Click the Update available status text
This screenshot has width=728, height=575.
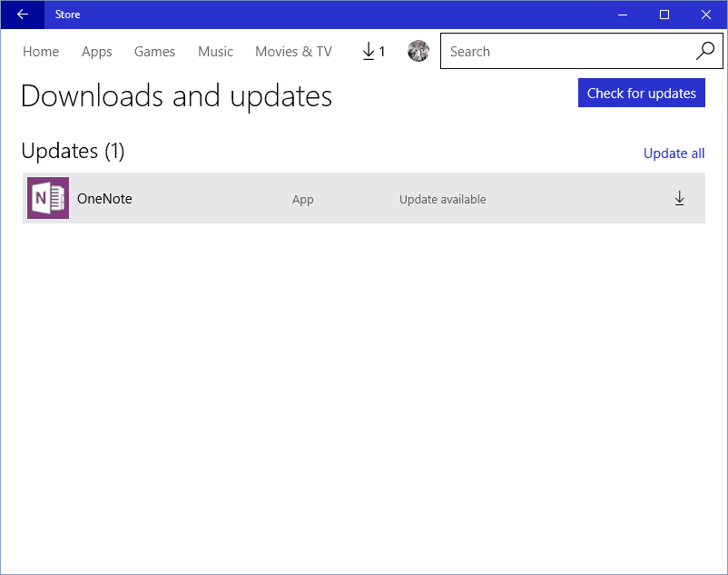coord(442,198)
